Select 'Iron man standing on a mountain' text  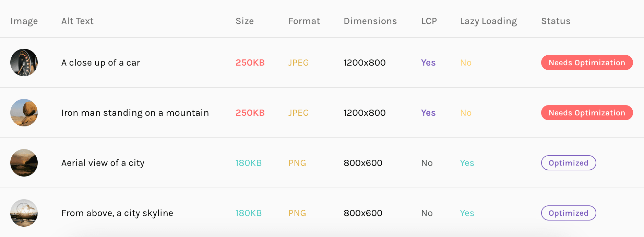point(135,113)
